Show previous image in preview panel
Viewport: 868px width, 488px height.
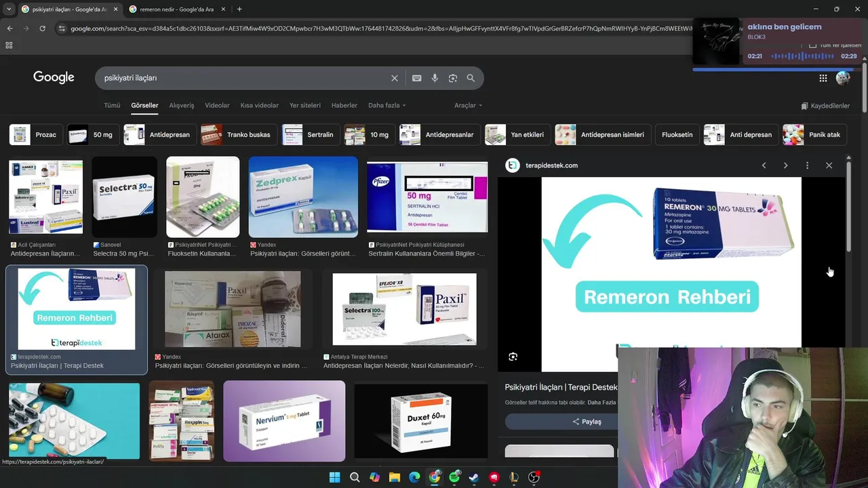coord(764,165)
